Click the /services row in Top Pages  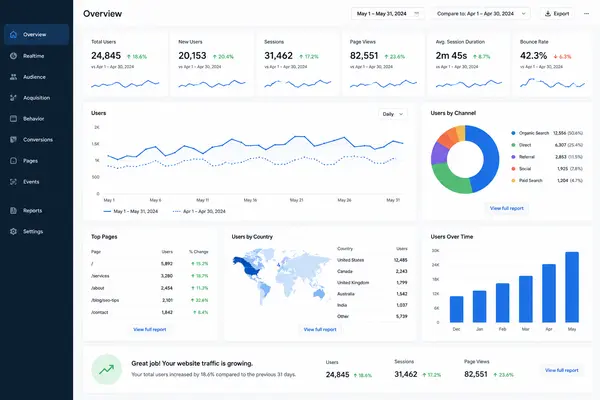point(150,276)
